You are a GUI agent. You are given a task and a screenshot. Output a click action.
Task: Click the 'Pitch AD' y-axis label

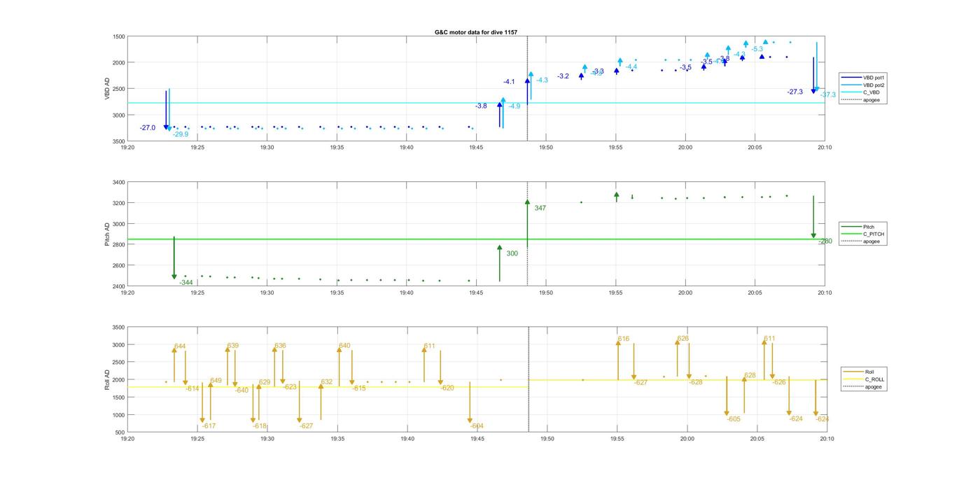[107, 234]
